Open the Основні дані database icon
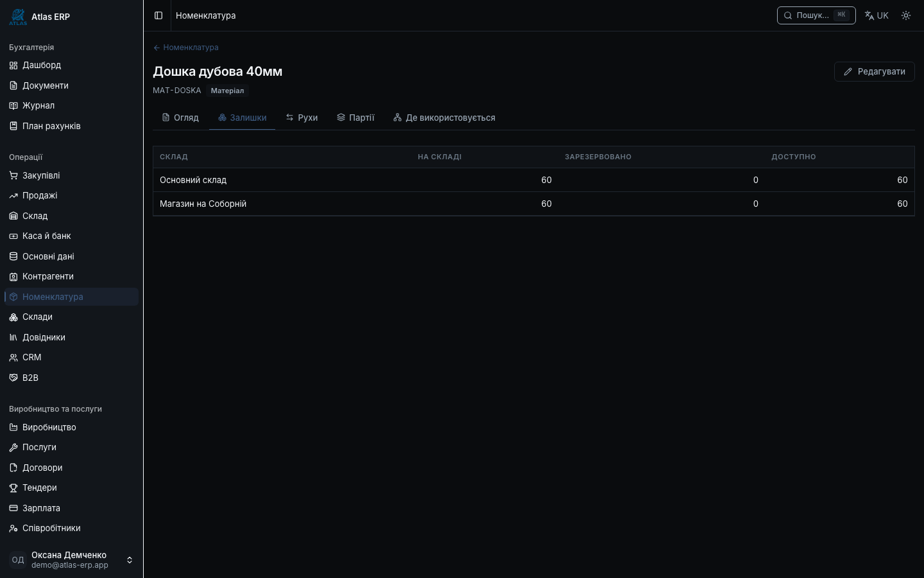The image size is (924, 578). (x=13, y=256)
